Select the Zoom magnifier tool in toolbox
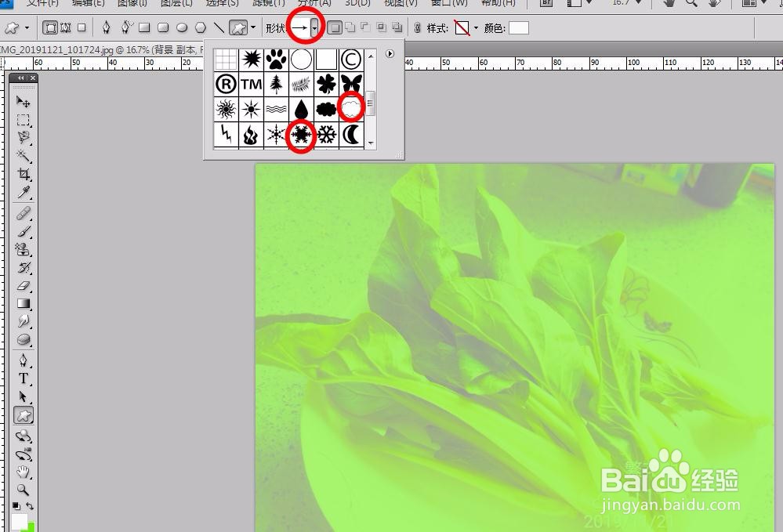 (x=23, y=490)
